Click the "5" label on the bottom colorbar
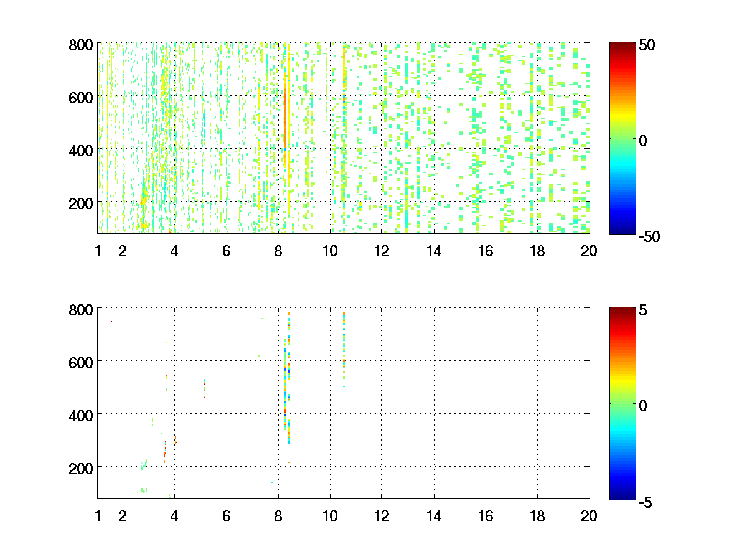The width and height of the screenshot is (747, 560). point(644,310)
